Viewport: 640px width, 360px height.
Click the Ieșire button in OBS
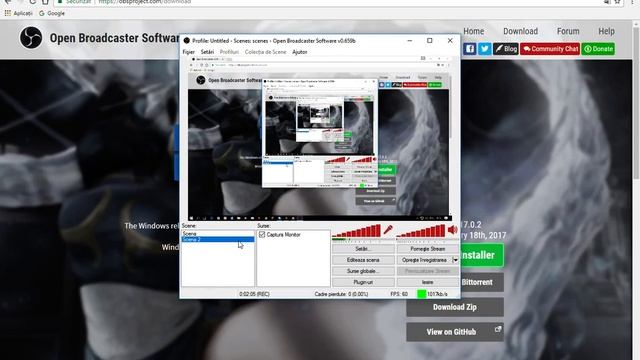click(428, 282)
